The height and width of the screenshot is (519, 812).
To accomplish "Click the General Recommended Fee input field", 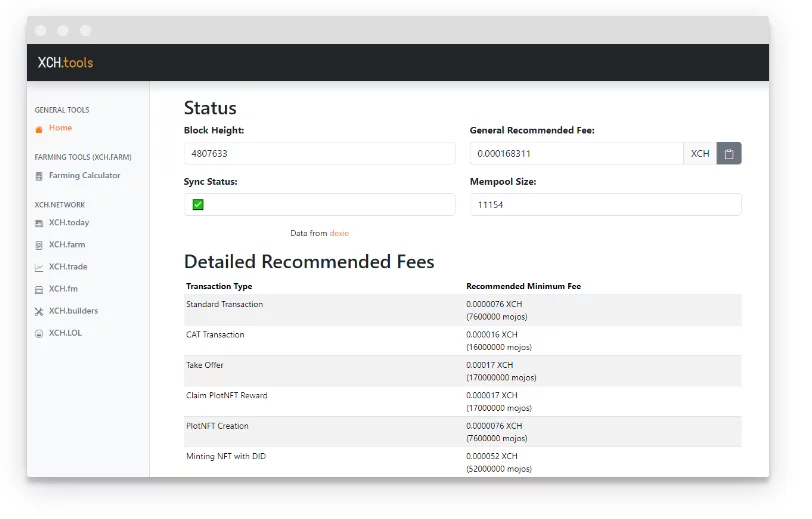I will pyautogui.click(x=576, y=154).
